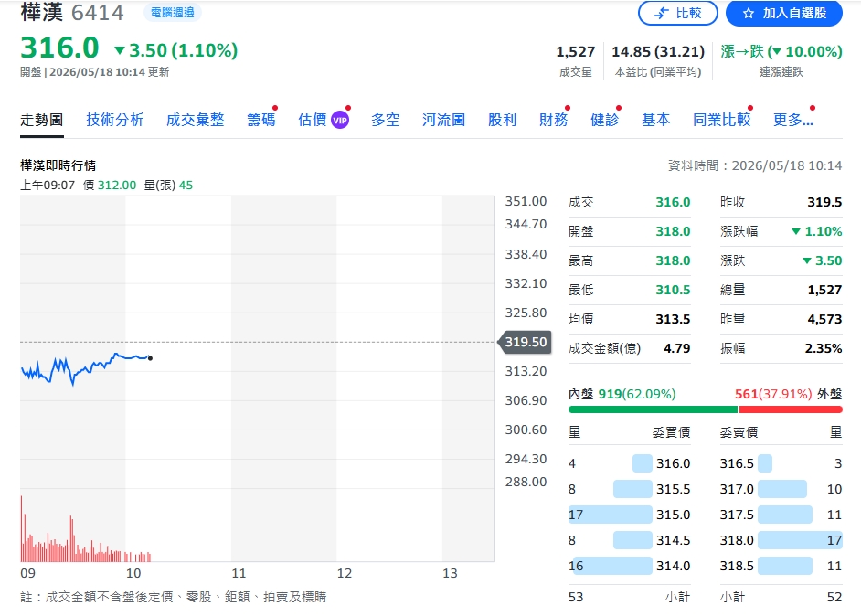This screenshot has height=616, width=861.
Task: Click the 316.0 bid price row
Action: pos(629,463)
